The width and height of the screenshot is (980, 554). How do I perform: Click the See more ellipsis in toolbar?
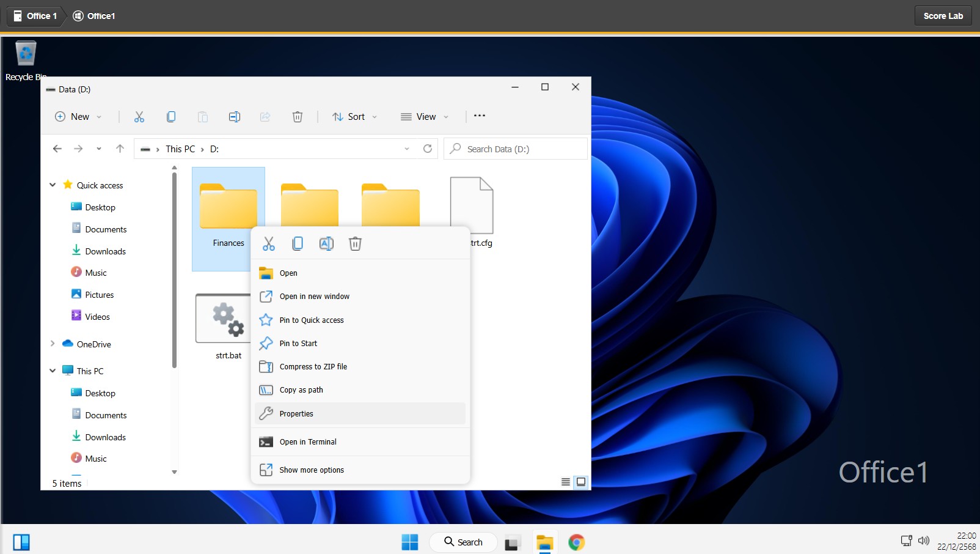click(x=480, y=116)
